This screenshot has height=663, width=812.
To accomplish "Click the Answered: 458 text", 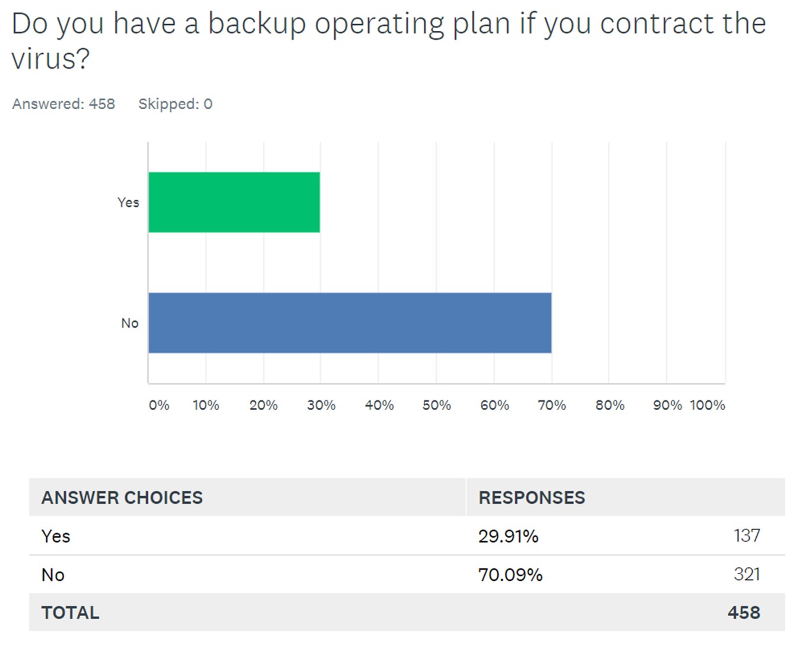I will pyautogui.click(x=64, y=104).
